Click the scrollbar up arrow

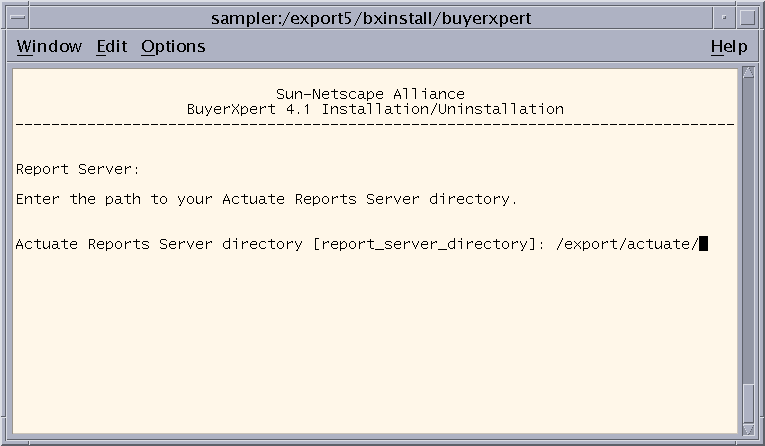coord(748,73)
